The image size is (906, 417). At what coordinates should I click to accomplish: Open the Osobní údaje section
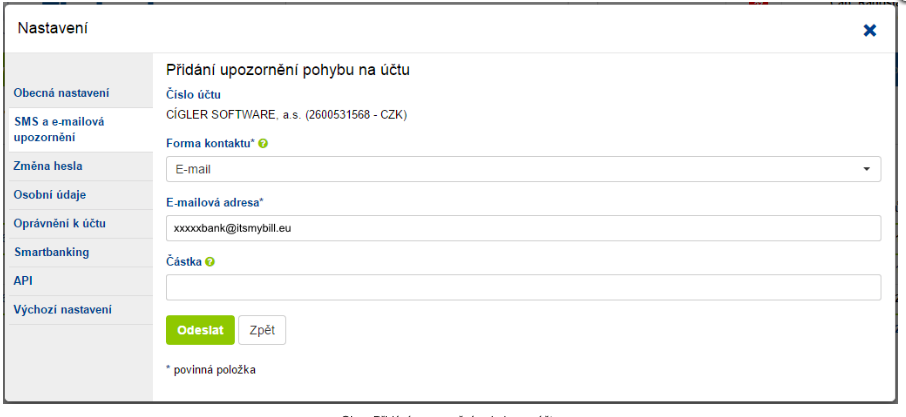coord(50,194)
